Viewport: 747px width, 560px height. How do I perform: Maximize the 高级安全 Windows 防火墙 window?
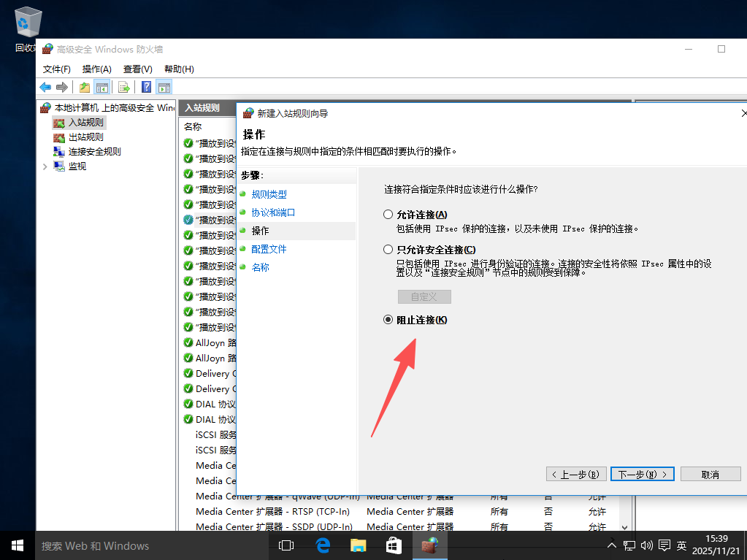[721, 49]
